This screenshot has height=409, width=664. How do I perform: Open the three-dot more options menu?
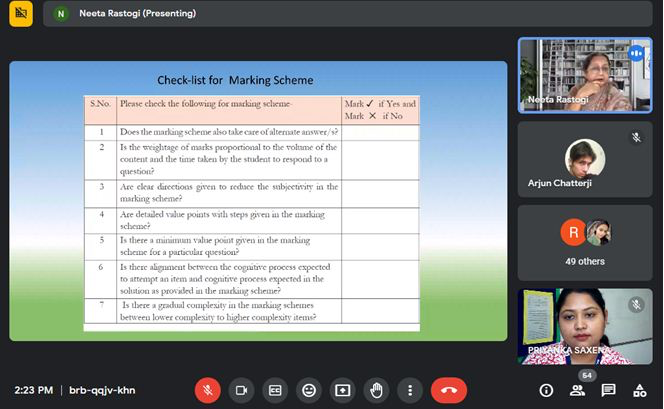(411, 390)
